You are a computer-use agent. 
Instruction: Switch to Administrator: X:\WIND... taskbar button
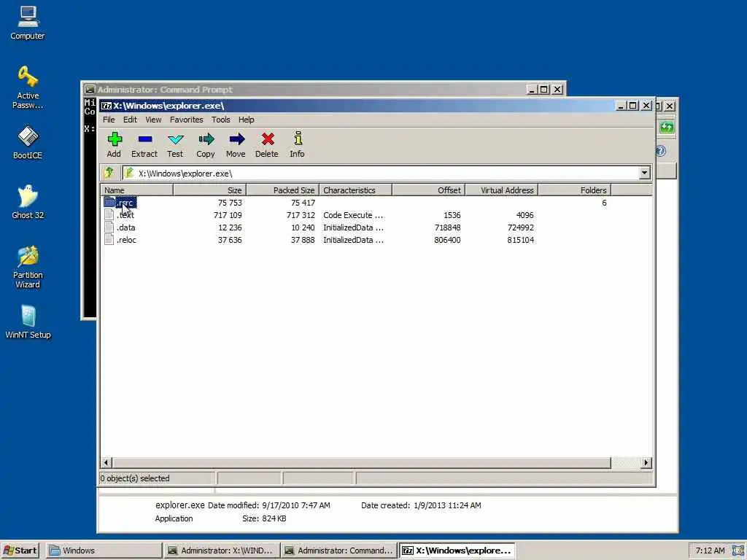pos(221,551)
